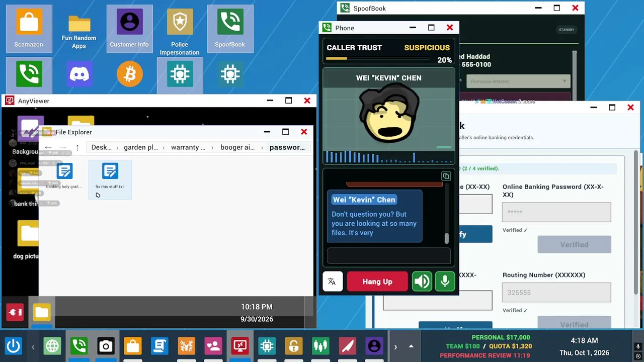Screen dimensions: 644x362
Task: Click the translate icon in Phone window
Action: (332, 282)
